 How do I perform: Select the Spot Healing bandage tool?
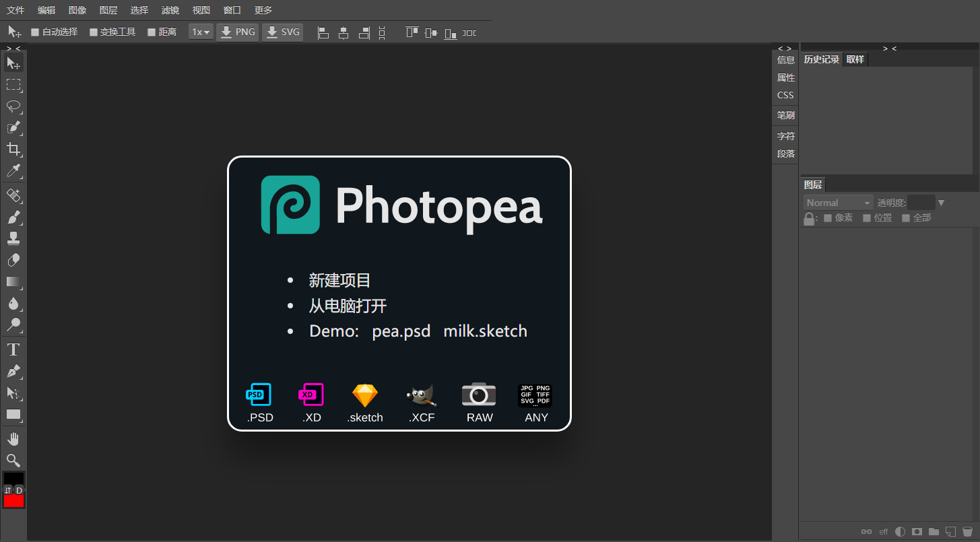pyautogui.click(x=13, y=195)
